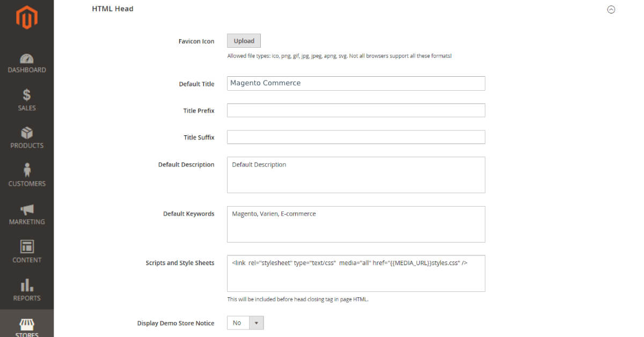Viewport: 644px width, 337px height.
Task: Click the Display Demo Store Notice label
Action: [x=175, y=323]
